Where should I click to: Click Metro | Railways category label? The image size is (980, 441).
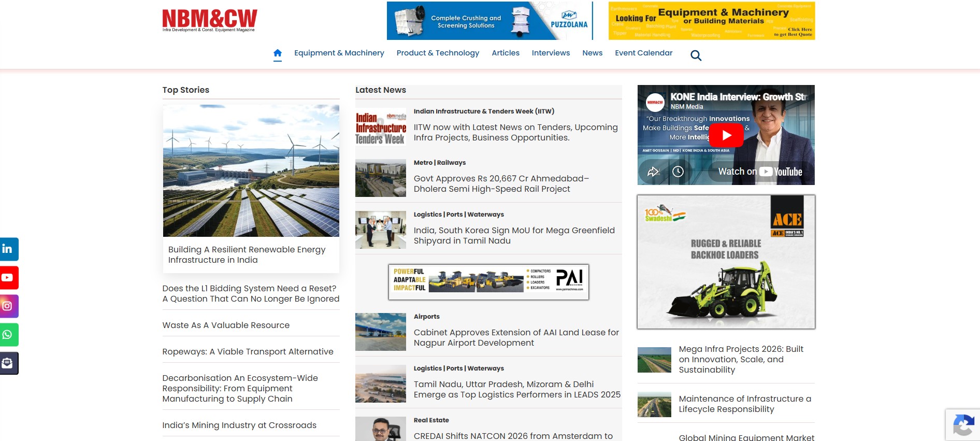tap(440, 163)
